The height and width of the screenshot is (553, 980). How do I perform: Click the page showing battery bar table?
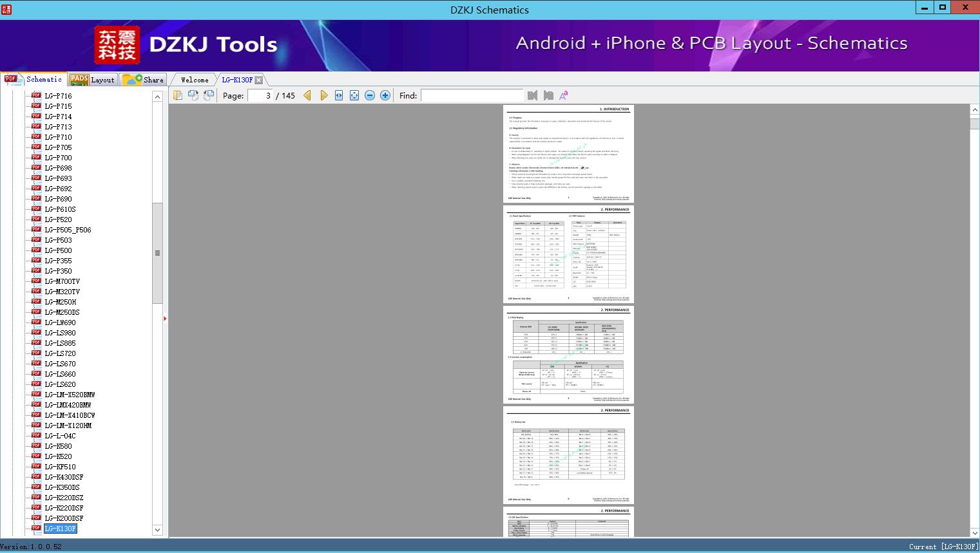click(x=568, y=455)
